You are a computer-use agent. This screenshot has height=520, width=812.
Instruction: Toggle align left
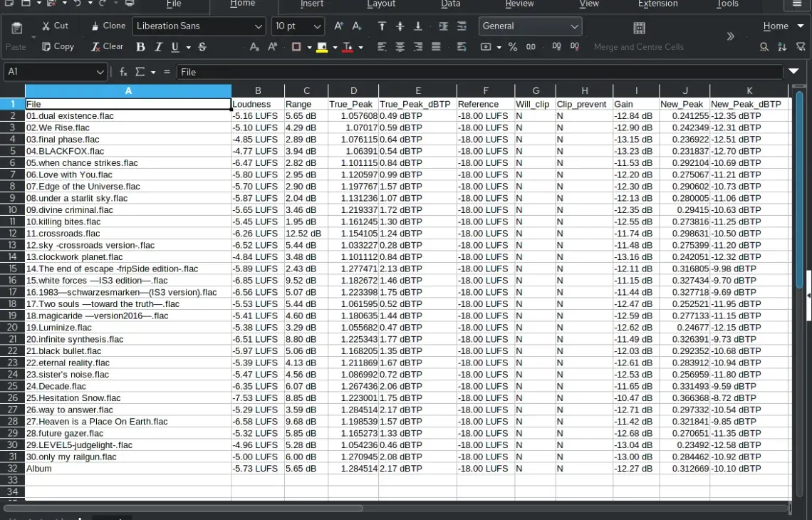click(x=382, y=47)
